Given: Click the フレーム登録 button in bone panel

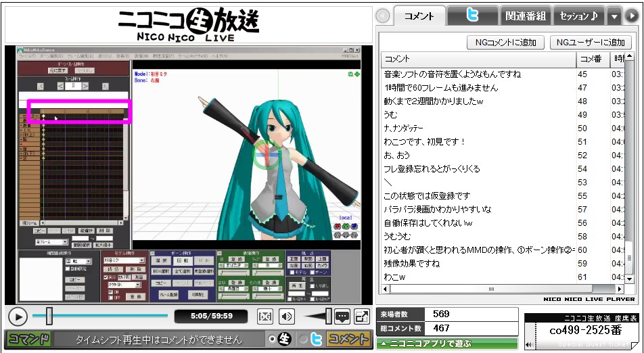Looking at the screenshot, I should pyautogui.click(x=168, y=295).
